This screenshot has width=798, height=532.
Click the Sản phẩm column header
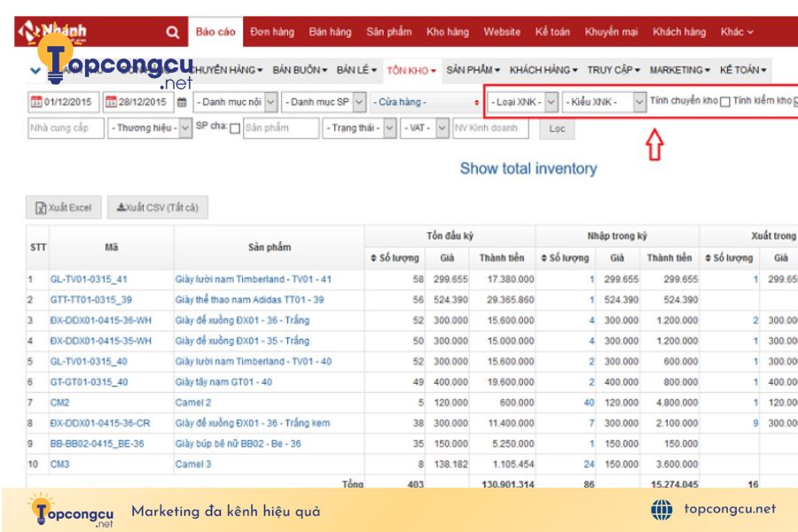pos(270,247)
